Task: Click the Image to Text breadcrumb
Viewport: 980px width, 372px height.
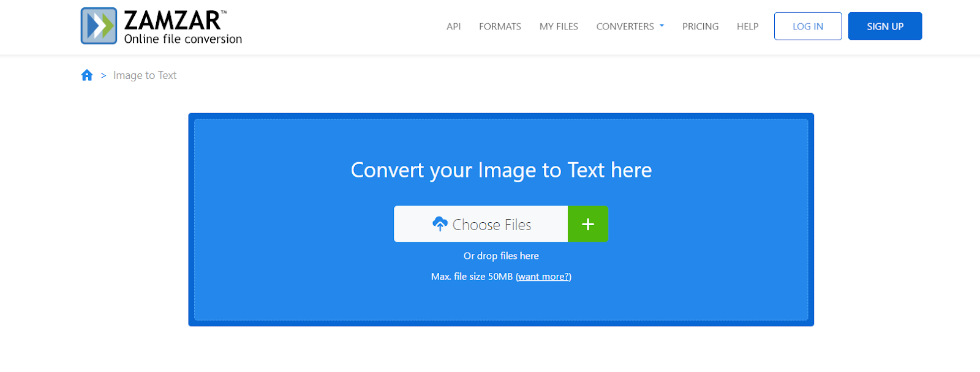Action: tap(145, 75)
